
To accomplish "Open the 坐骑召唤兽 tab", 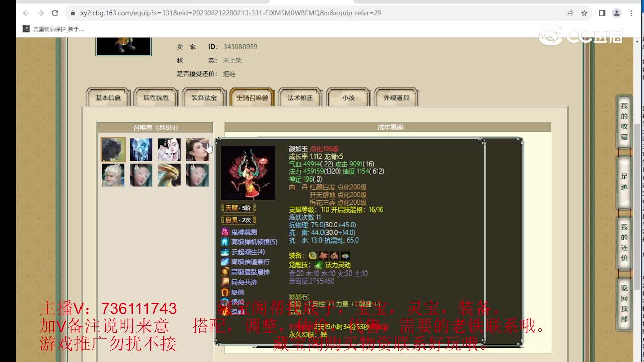I will 252,98.
